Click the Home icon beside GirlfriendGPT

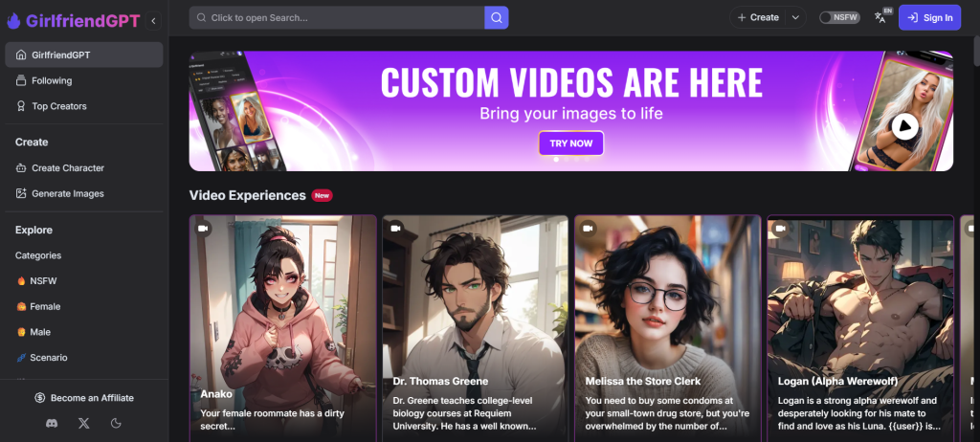pos(21,55)
